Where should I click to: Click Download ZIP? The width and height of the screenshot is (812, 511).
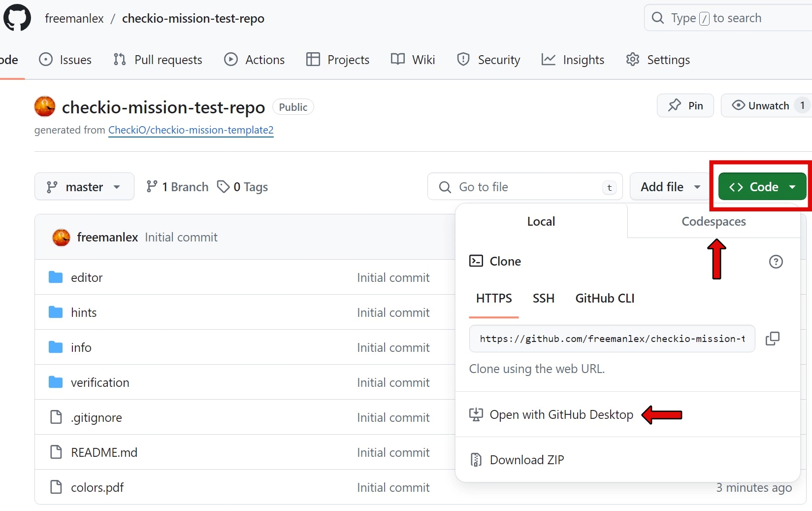[527, 460]
